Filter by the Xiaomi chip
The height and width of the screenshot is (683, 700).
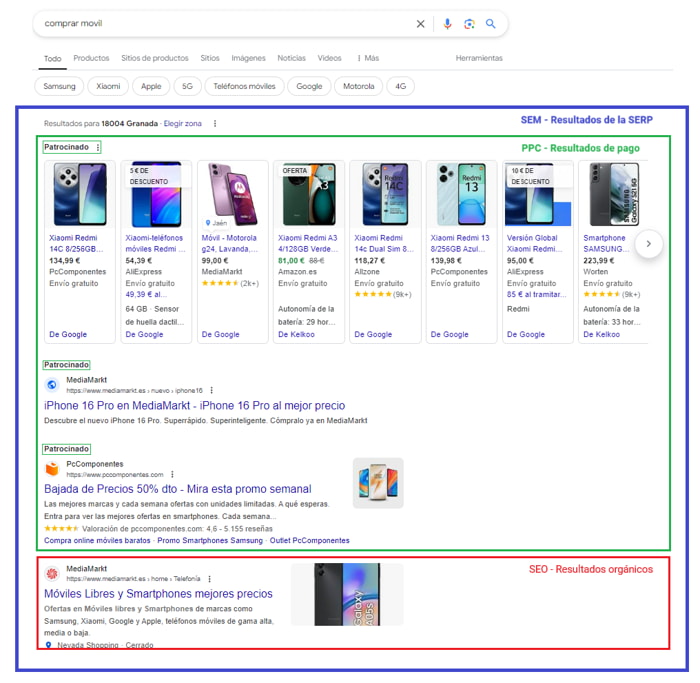coord(108,86)
